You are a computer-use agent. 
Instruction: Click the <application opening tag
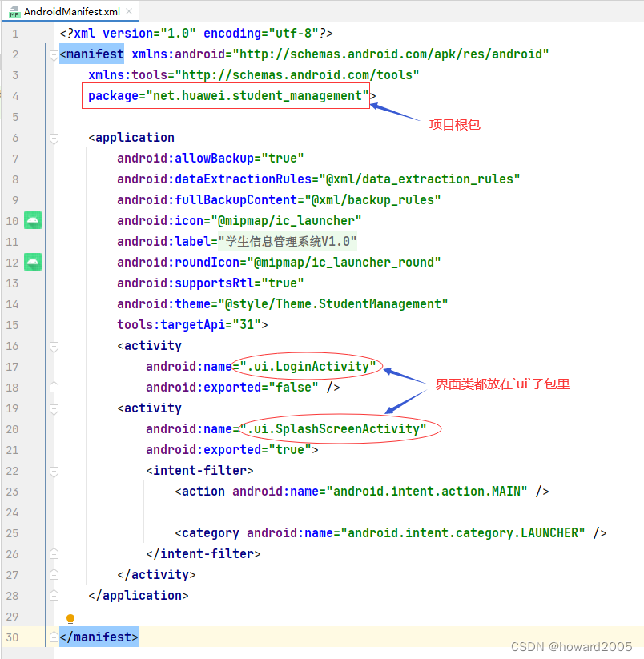pos(131,138)
